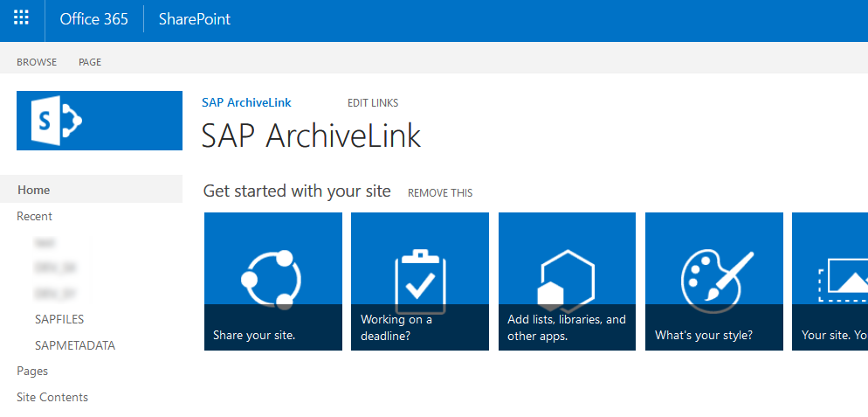Image resolution: width=868 pixels, height=417 pixels.
Task: Open Site Contents in the left navigation
Action: pos(52,397)
